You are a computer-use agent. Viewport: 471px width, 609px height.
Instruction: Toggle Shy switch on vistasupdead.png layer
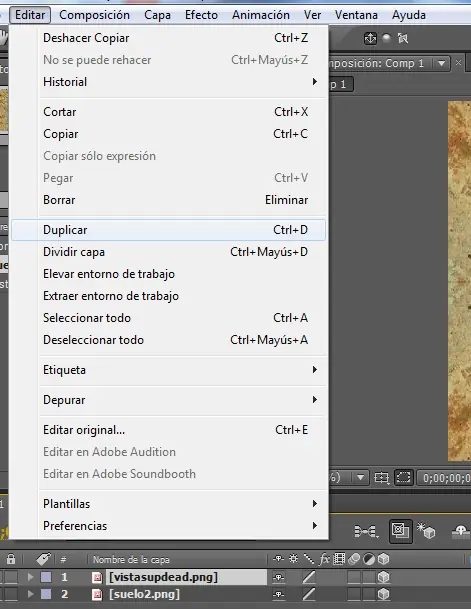[x=278, y=578]
